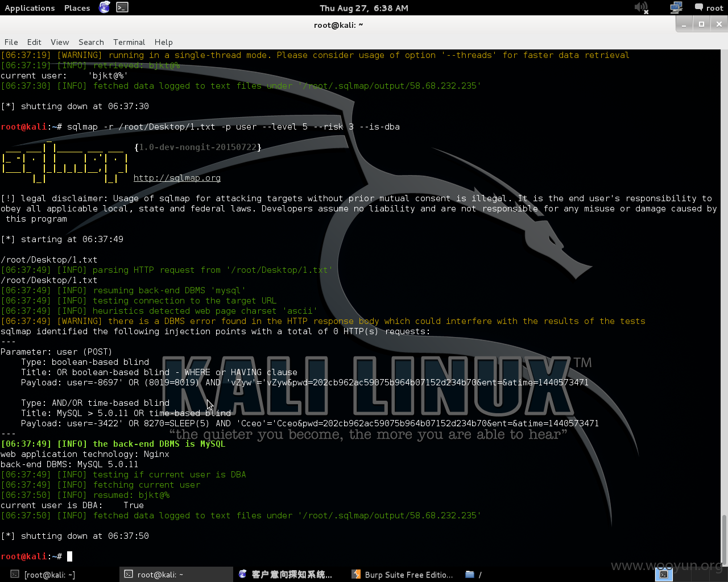
Task: Open the Edit menu in terminal
Action: coord(34,42)
